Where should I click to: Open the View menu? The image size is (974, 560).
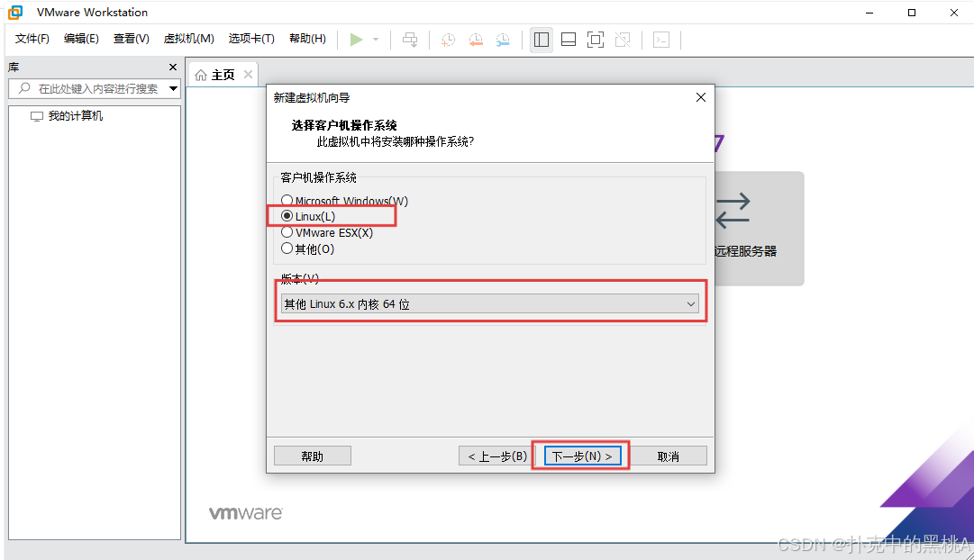point(131,39)
